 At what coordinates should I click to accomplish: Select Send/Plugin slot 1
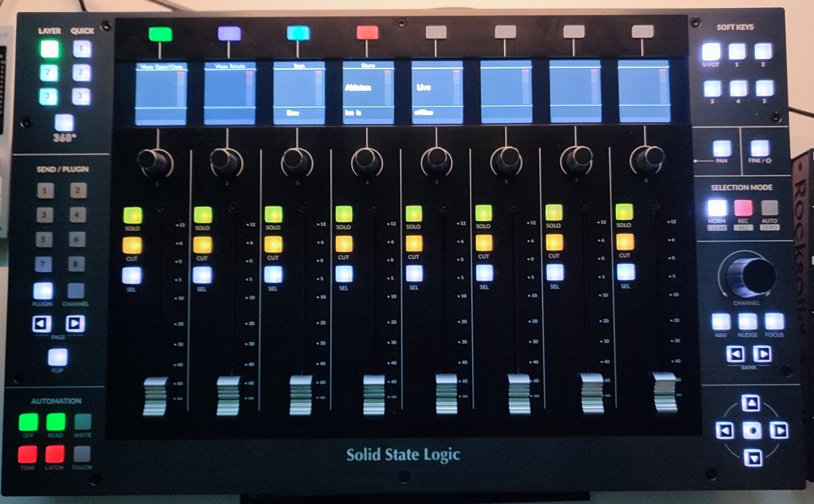[x=45, y=191]
